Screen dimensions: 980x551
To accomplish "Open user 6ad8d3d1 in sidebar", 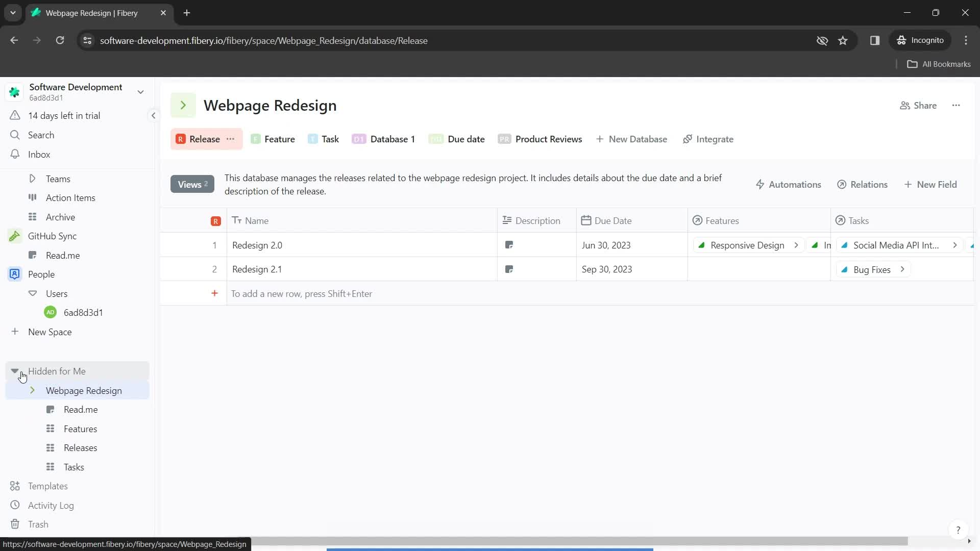I will click(x=83, y=313).
